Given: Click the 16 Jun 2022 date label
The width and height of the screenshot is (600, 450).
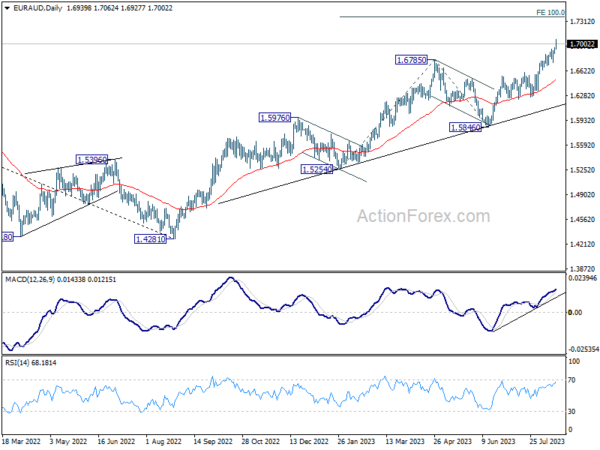Looking at the screenshot, I should pyautogui.click(x=116, y=442).
